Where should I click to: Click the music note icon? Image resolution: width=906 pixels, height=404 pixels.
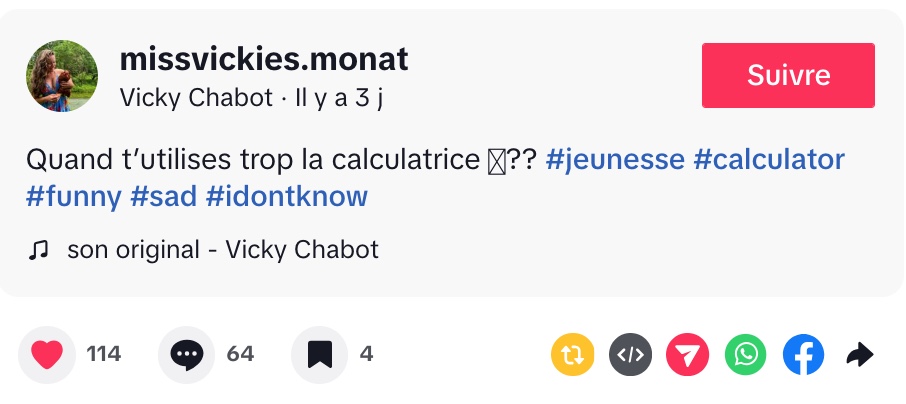pyautogui.click(x=38, y=250)
